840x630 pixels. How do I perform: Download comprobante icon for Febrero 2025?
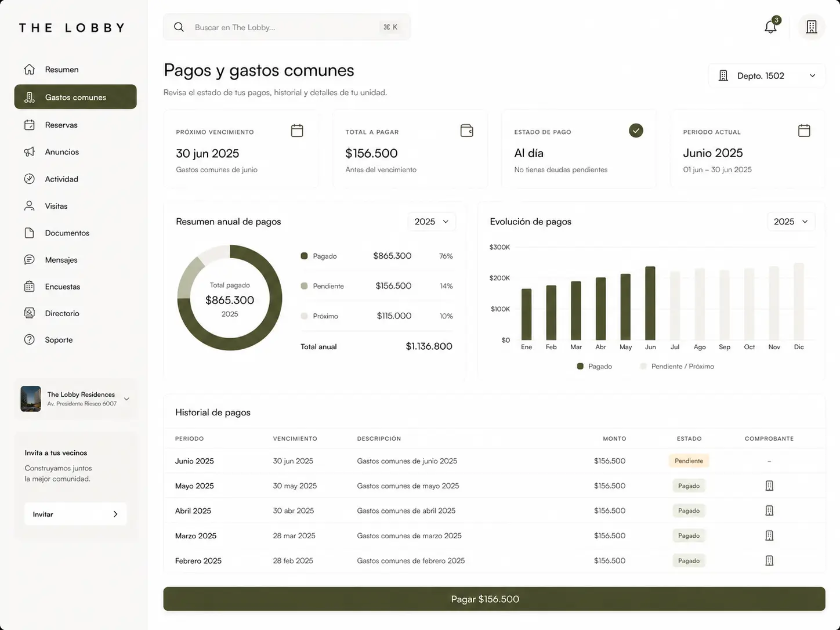point(769,560)
